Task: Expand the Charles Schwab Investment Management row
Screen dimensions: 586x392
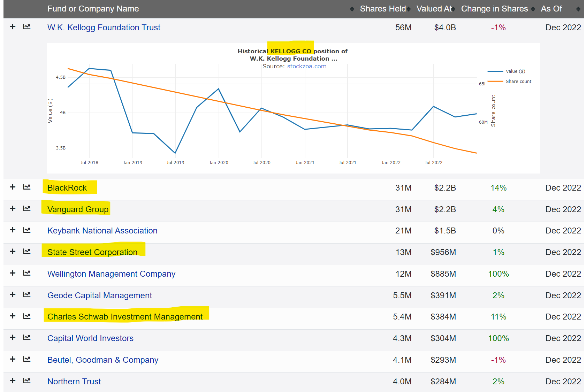Action: pos(13,316)
